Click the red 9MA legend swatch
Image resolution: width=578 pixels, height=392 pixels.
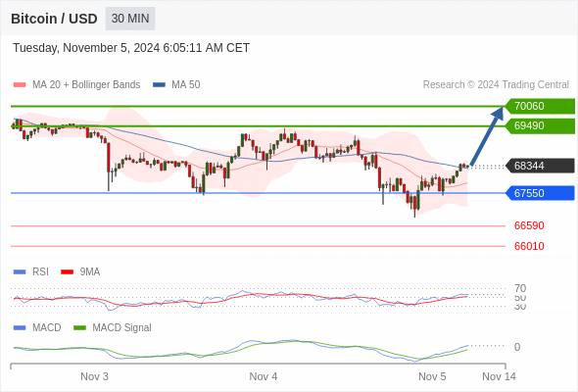click(x=67, y=272)
